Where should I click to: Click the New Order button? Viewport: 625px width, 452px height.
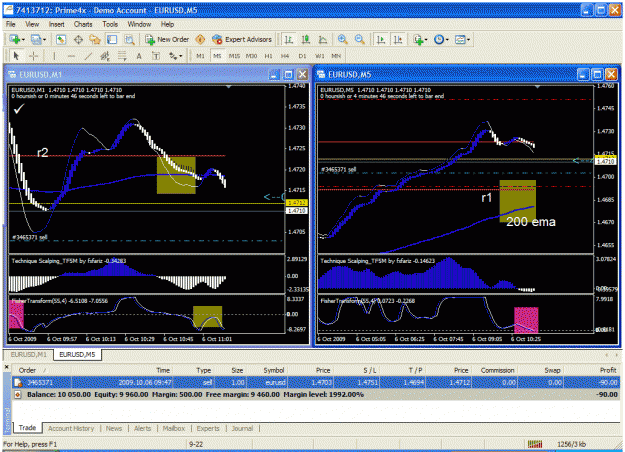(x=167, y=39)
